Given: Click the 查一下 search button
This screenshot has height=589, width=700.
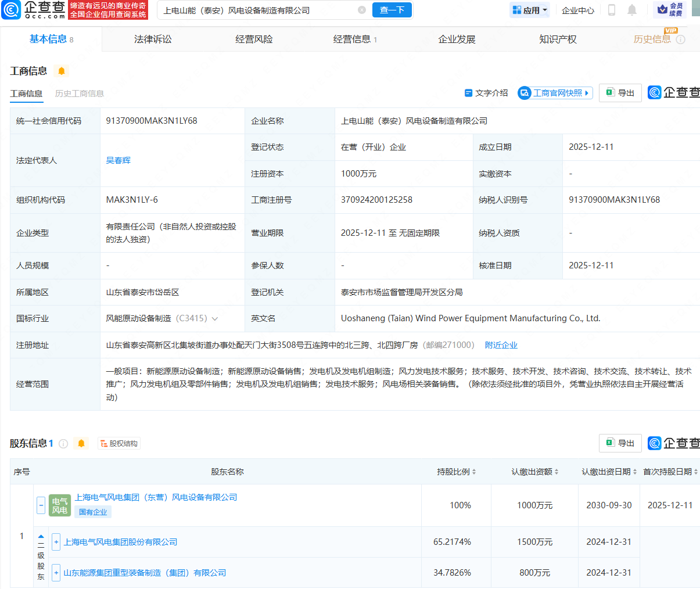Looking at the screenshot, I should pos(392,10).
